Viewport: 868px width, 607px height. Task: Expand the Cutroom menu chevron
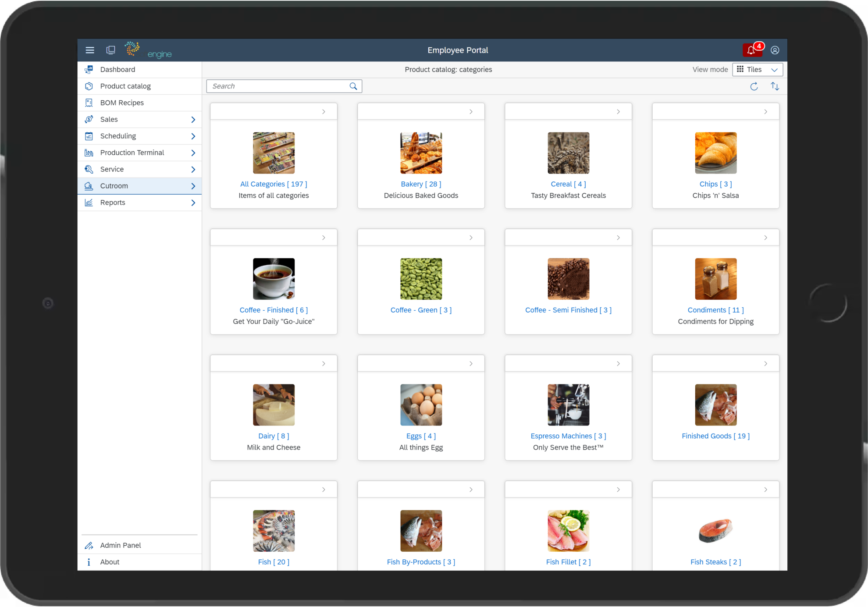pos(193,186)
